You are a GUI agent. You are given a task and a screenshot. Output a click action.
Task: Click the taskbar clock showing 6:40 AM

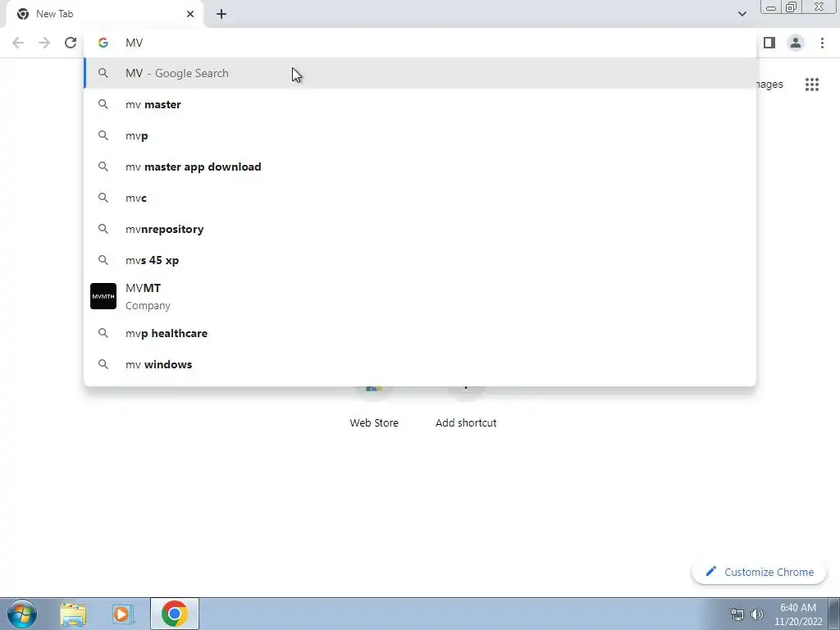(798, 614)
